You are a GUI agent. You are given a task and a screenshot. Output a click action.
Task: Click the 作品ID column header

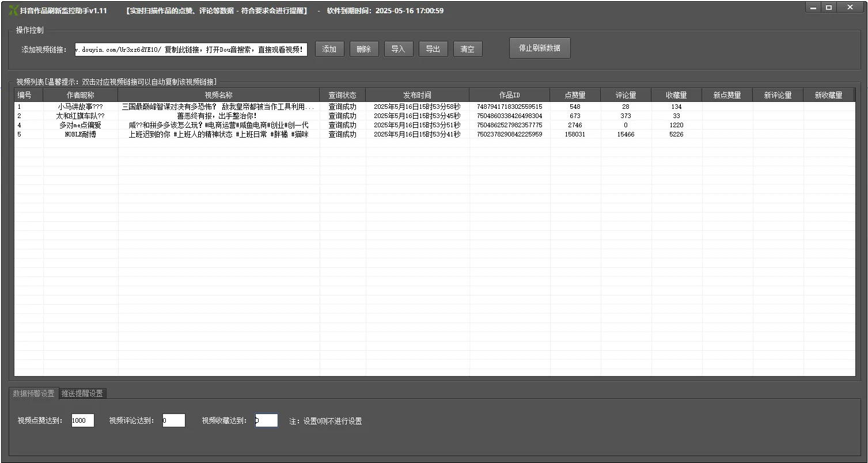[x=509, y=95]
